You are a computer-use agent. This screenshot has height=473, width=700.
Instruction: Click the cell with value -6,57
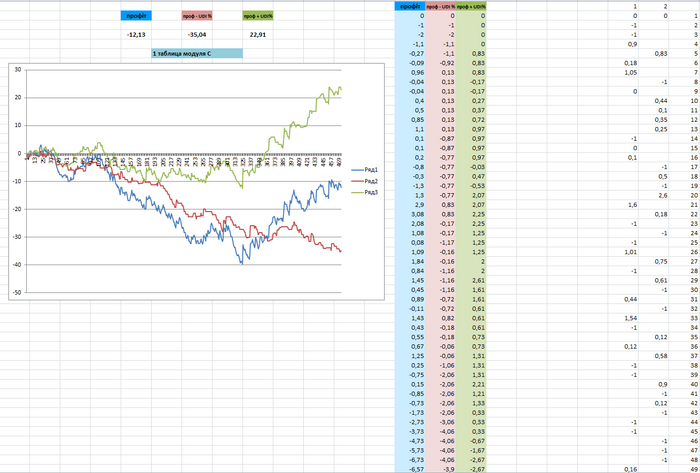tap(410, 469)
